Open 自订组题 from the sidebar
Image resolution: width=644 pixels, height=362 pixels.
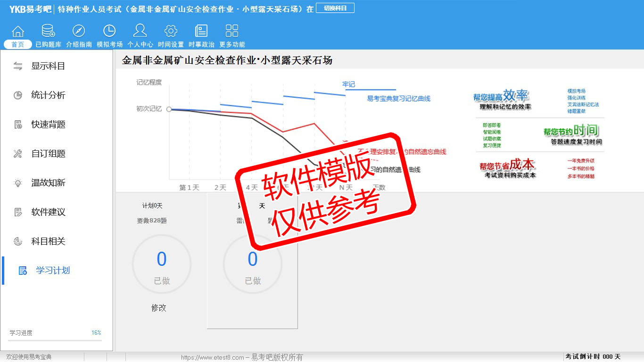pyautogui.click(x=48, y=154)
